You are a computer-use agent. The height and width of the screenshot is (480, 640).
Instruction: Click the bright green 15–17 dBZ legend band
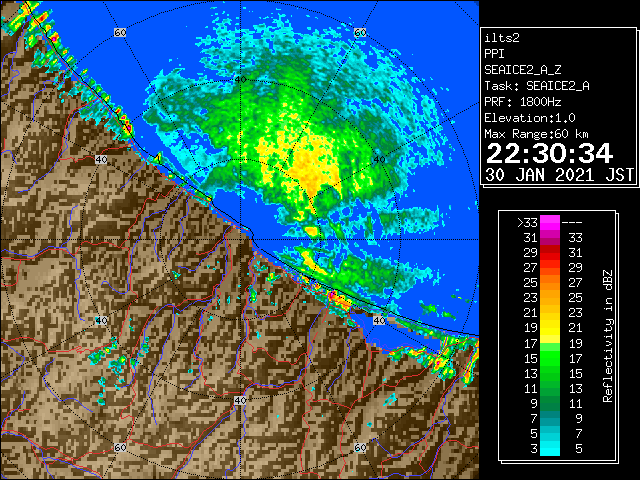click(x=550, y=358)
